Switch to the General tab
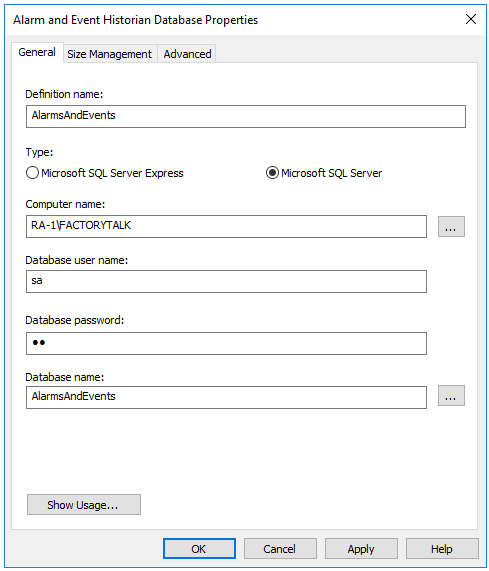The width and height of the screenshot is (489, 571). [37, 52]
